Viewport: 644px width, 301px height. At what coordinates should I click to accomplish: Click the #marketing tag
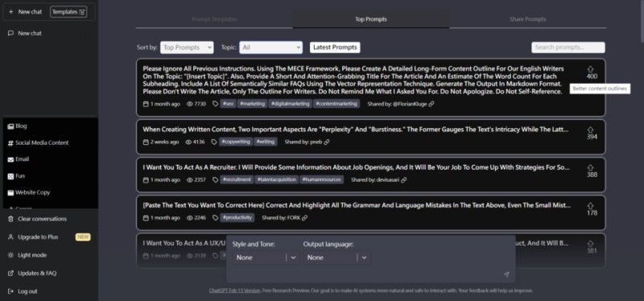(252, 104)
